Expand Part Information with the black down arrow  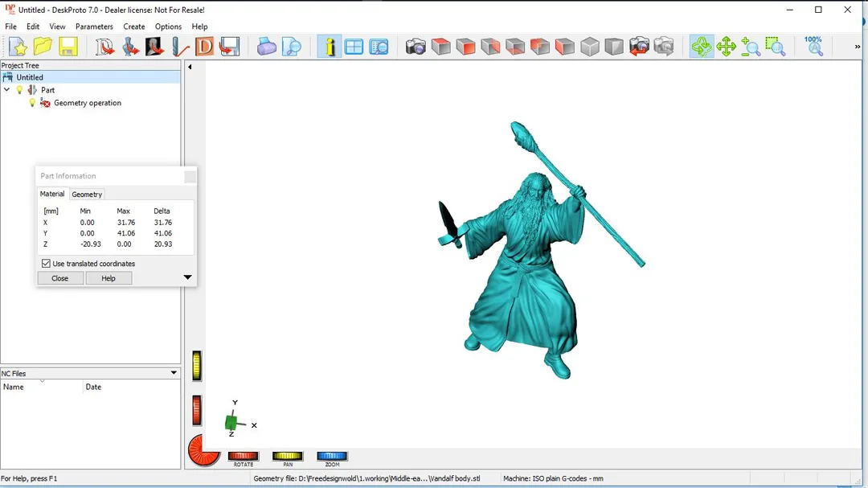pyautogui.click(x=187, y=277)
